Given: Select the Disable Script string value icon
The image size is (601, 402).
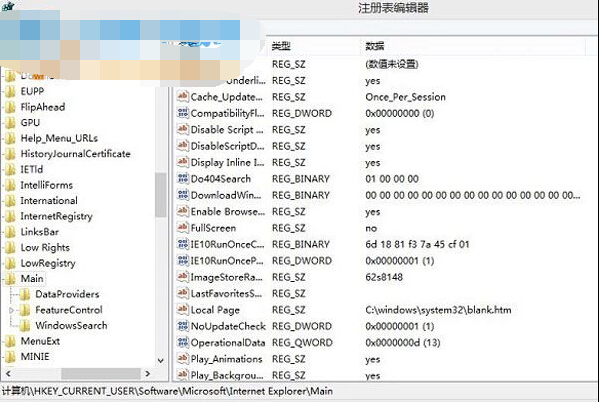Looking at the screenshot, I should point(183,130).
